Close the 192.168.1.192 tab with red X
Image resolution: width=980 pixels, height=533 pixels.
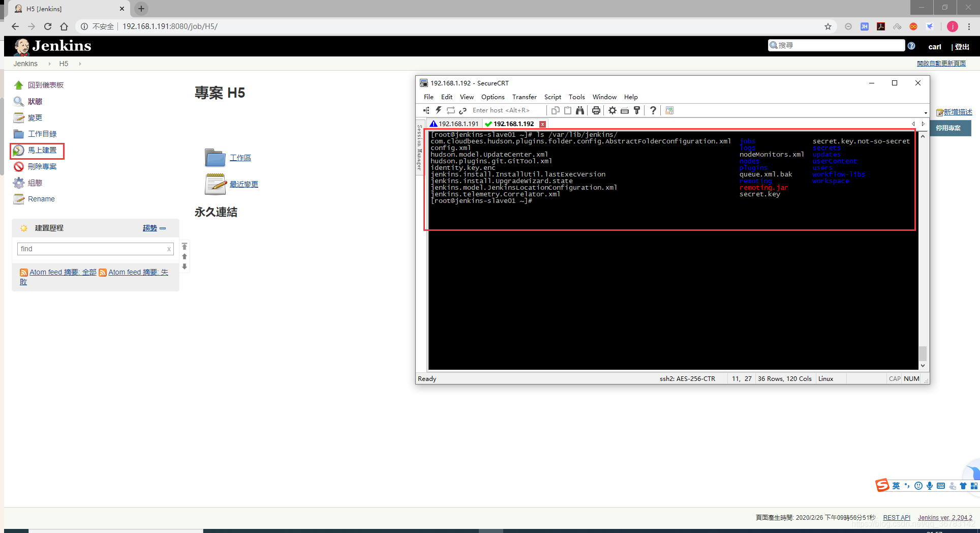[x=543, y=124]
